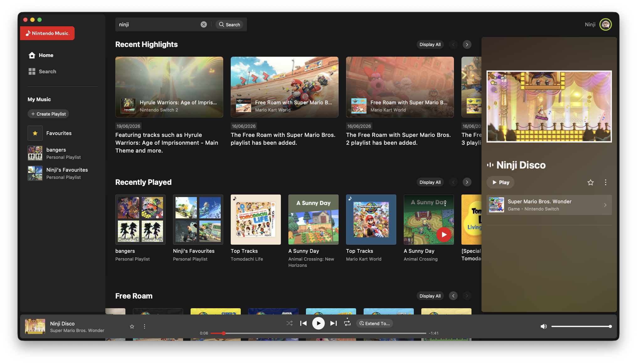Image resolution: width=637 pixels, height=364 pixels.
Task: Play A Sunny Day Animal Crossing with red button
Action: [444, 234]
